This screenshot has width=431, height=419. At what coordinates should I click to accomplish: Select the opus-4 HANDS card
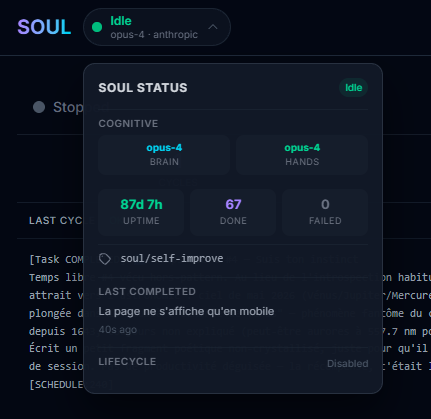tap(302, 155)
